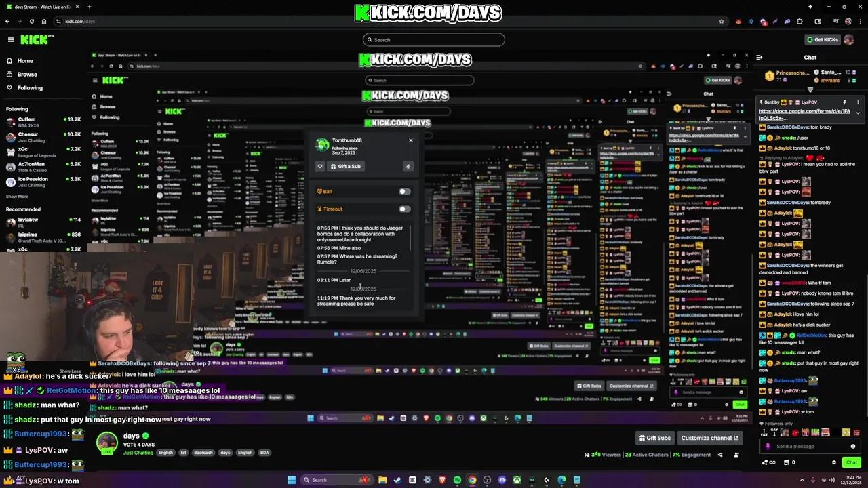The height and width of the screenshot is (488, 868).
Task: Open the browser extensions puzzle icon
Action: [800, 21]
